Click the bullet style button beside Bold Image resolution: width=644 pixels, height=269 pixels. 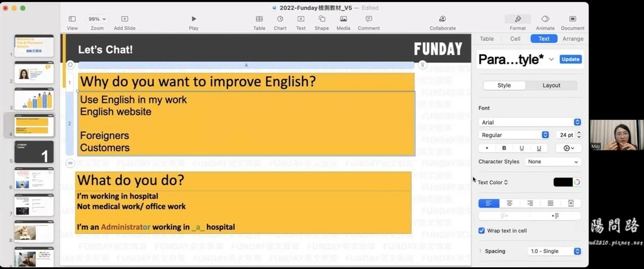pyautogui.click(x=487, y=148)
